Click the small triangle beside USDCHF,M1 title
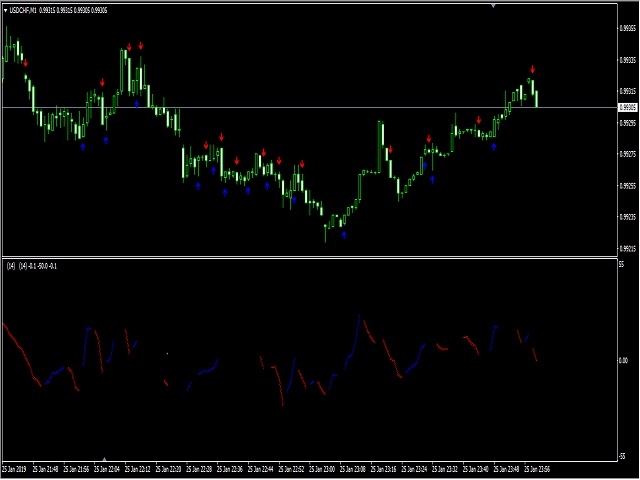This screenshot has width=640, height=480. tap(5, 11)
